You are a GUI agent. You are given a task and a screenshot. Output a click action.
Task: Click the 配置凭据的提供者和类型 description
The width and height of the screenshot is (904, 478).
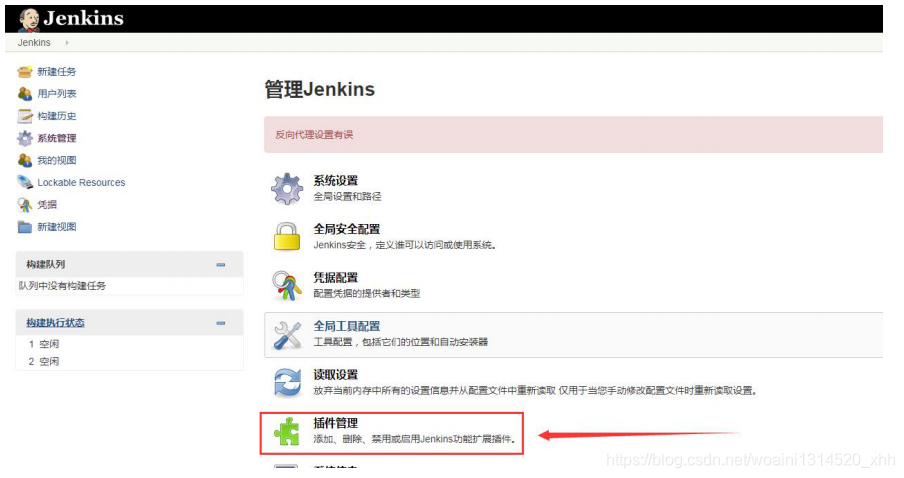(x=367, y=293)
